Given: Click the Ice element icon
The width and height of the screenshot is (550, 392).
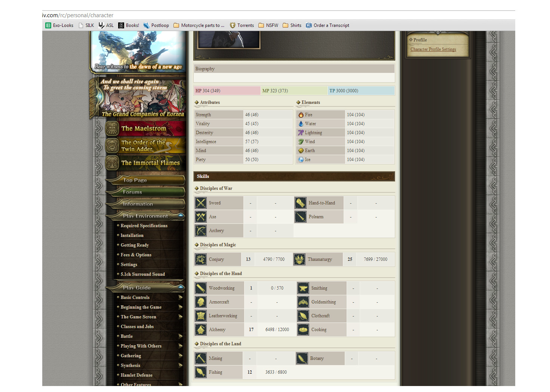Looking at the screenshot, I should point(301,160).
